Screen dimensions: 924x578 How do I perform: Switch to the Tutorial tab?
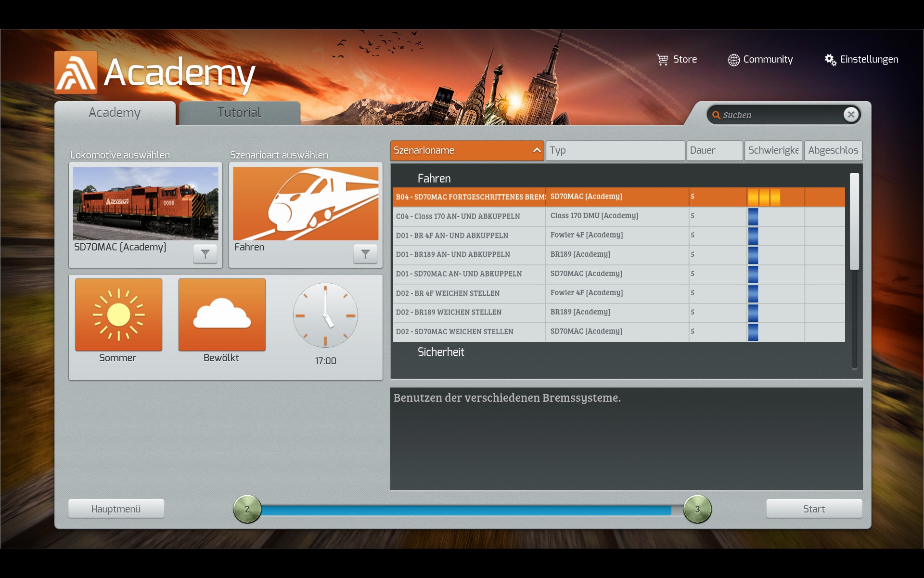pos(239,113)
